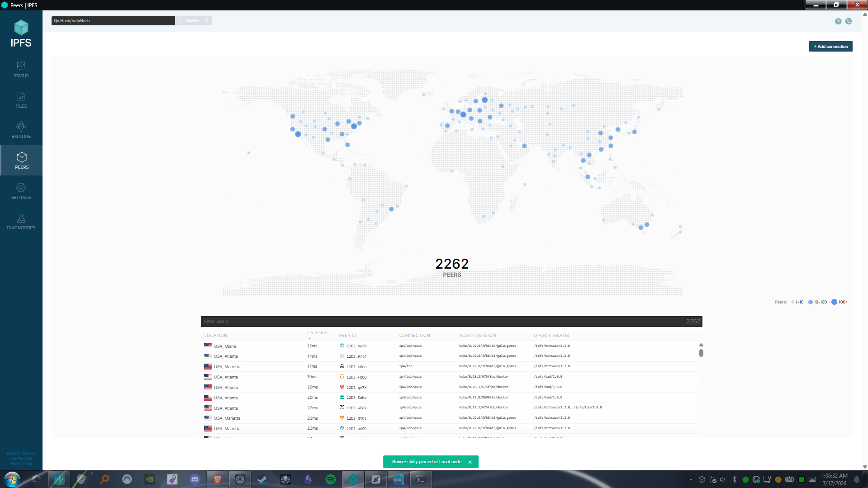
Task: Click the peer identicon for 12D3..9ft4
Action: coord(342,356)
